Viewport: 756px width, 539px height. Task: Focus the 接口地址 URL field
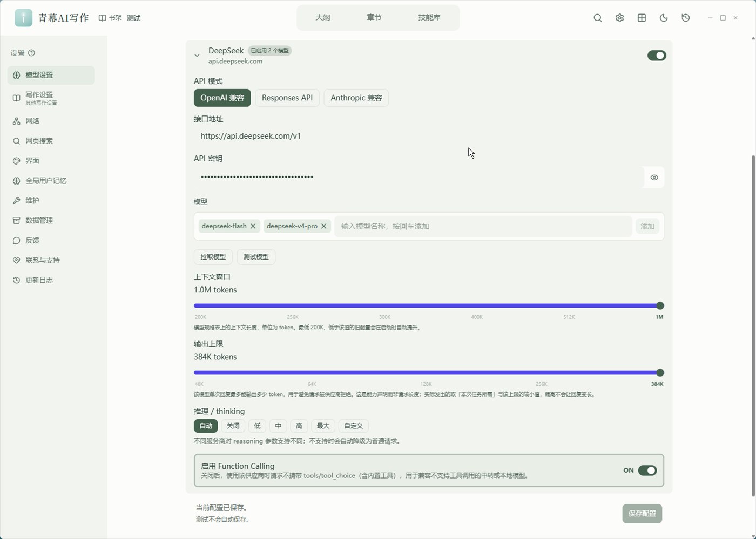pos(429,136)
